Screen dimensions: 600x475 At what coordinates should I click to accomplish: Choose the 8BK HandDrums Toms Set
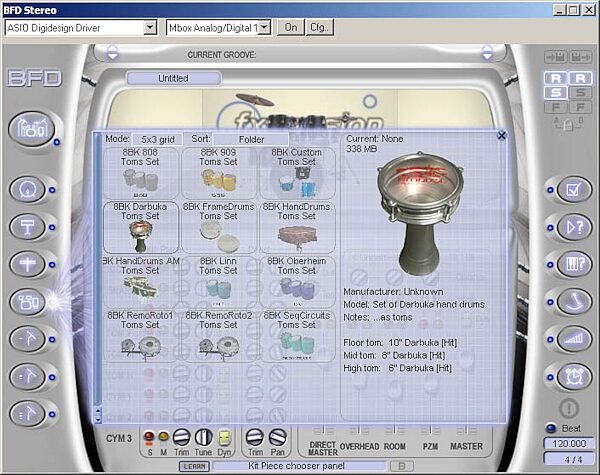pos(297,227)
